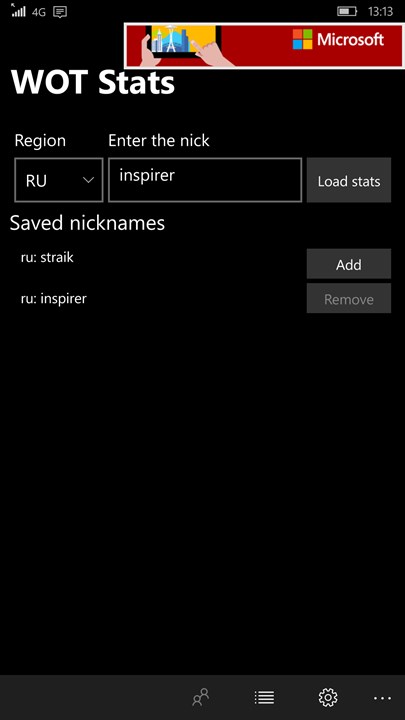
Task: Click the Saved nicknames heading
Action: (87, 223)
